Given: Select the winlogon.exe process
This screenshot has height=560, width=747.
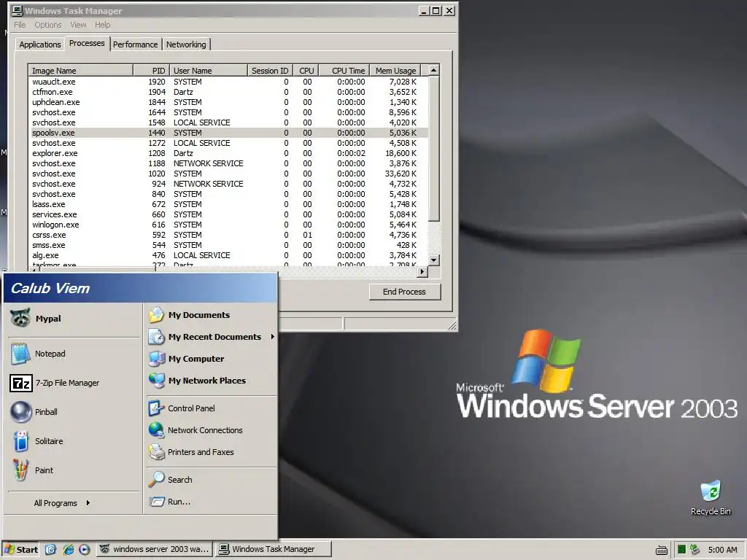Looking at the screenshot, I should click(x=228, y=225).
